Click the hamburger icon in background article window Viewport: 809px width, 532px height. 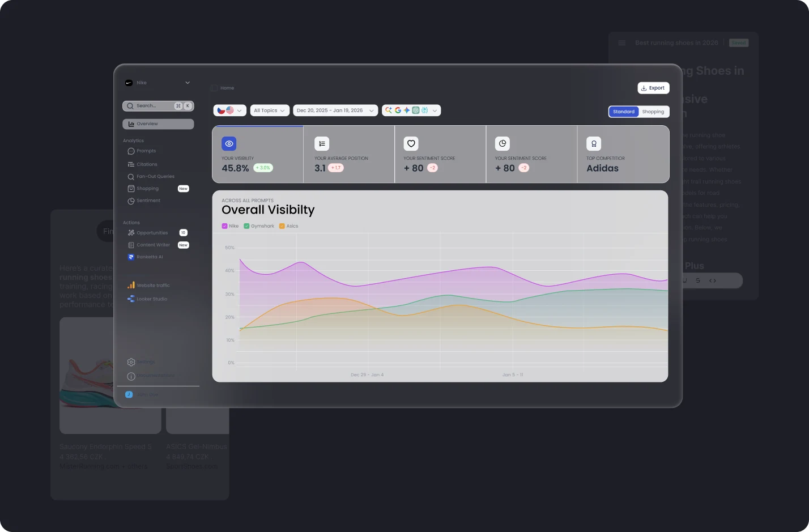pyautogui.click(x=621, y=43)
